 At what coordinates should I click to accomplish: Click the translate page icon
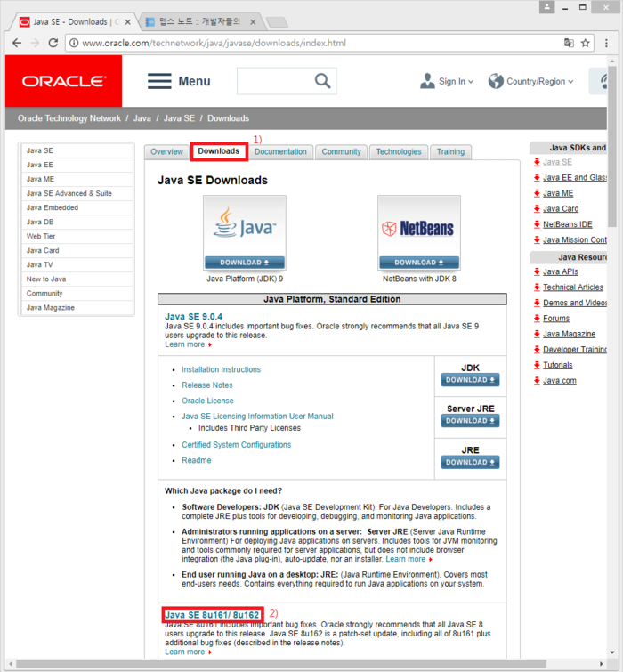click(x=569, y=43)
